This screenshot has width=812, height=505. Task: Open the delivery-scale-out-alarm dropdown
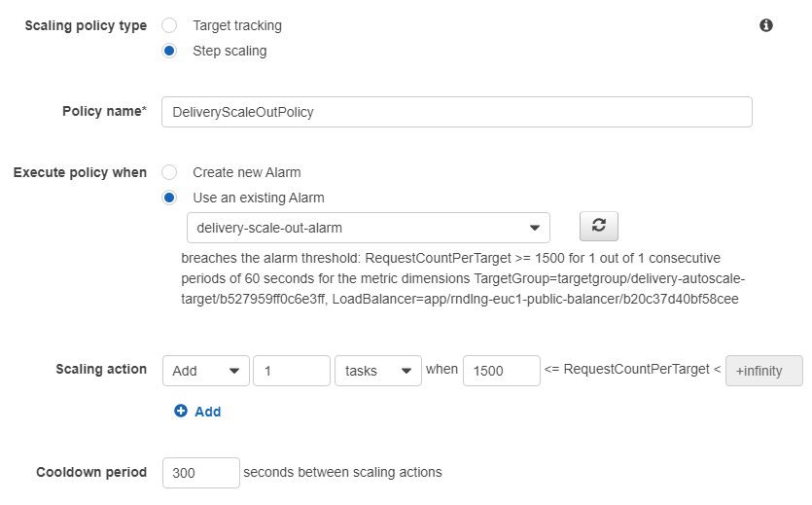pyautogui.click(x=368, y=228)
